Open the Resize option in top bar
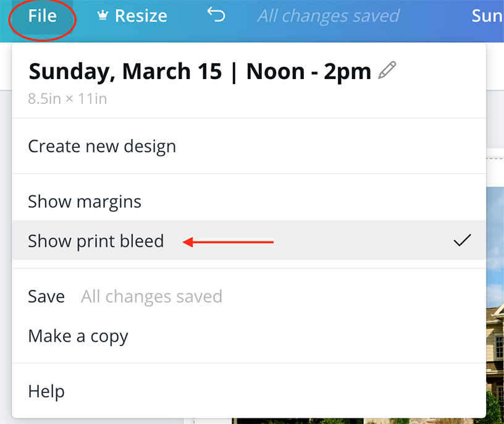Screen dimensions: 504x424 [x=132, y=15]
